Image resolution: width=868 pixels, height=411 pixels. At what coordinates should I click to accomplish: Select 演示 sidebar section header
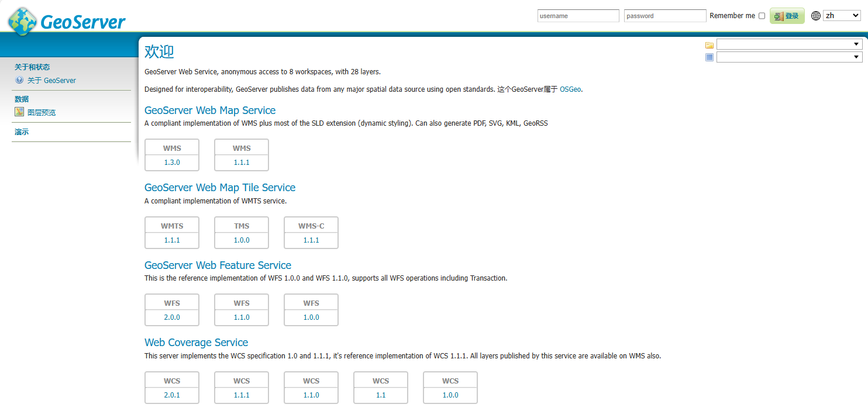click(x=22, y=132)
